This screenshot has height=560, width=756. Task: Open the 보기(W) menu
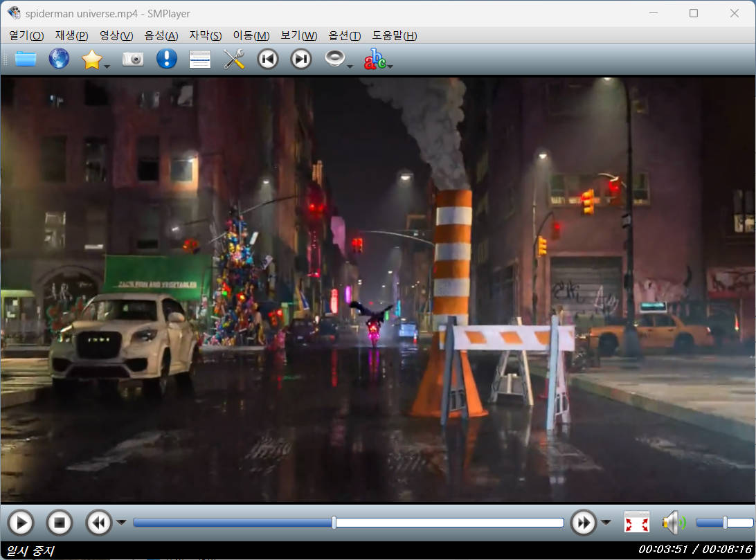299,36
